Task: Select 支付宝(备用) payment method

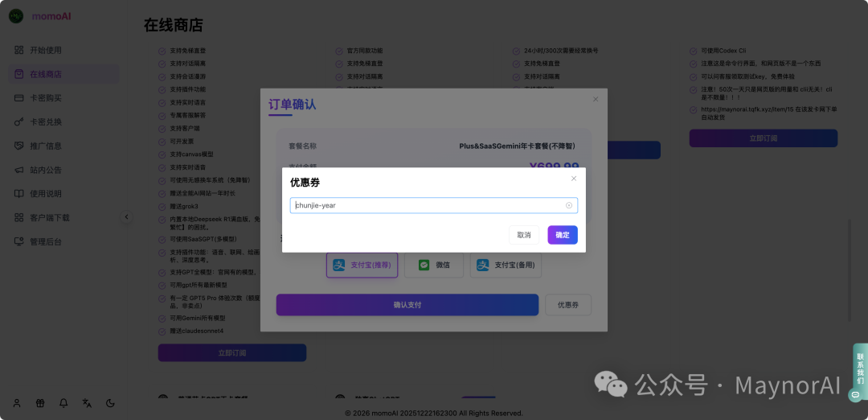Action: point(506,266)
